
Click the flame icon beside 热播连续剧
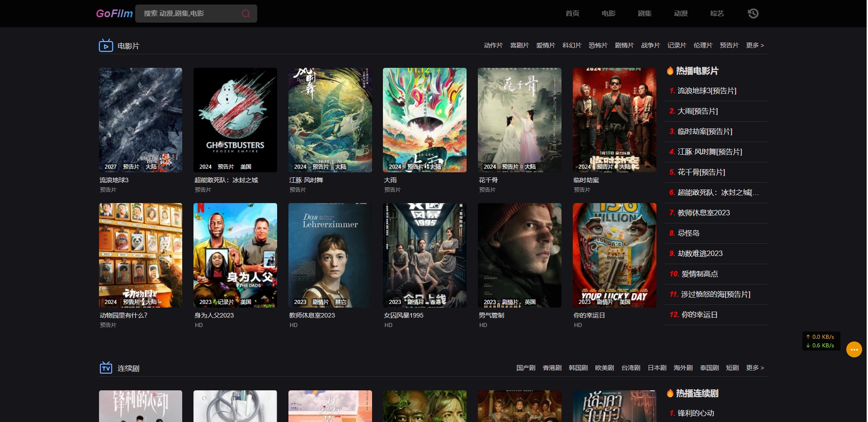(x=670, y=393)
